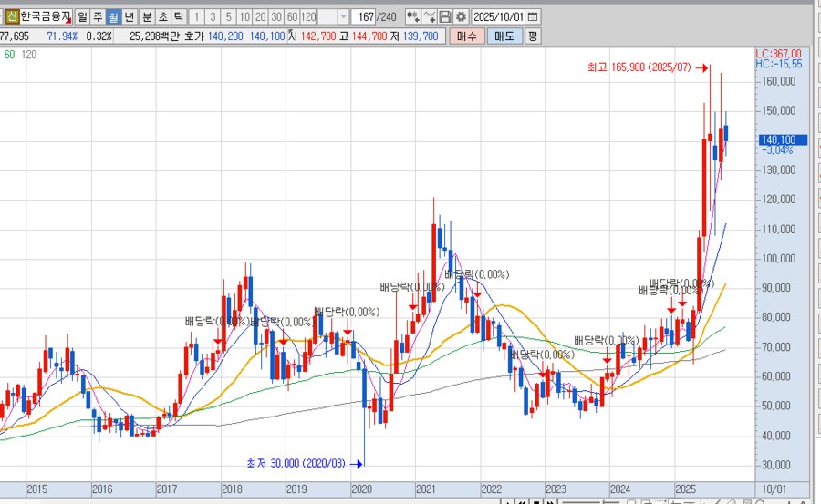Click the add candle indicator icon
The height and width of the screenshot is (504, 821).
412,16
